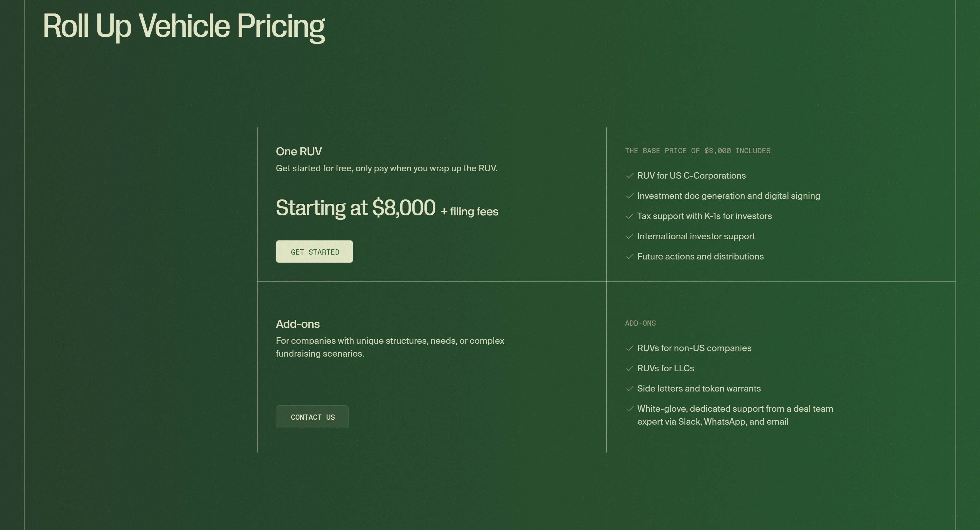
Task: Click the ADD-ONS list label
Action: [x=640, y=323]
